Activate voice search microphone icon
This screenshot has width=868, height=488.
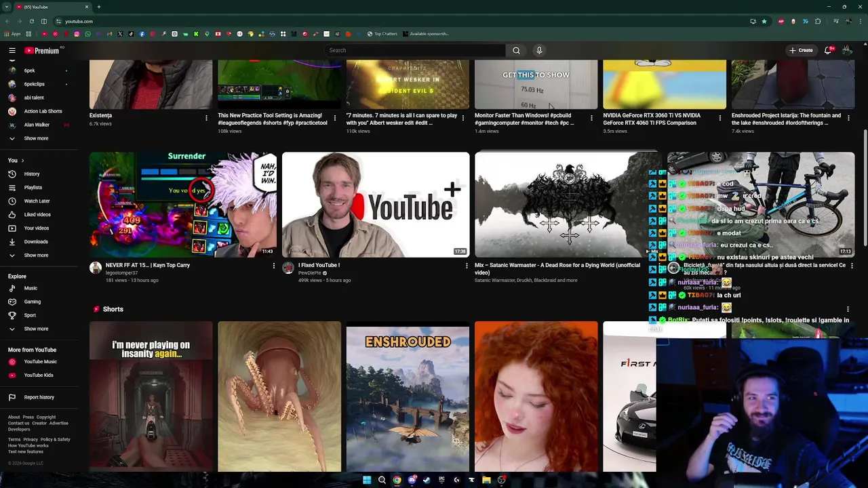pos(539,50)
